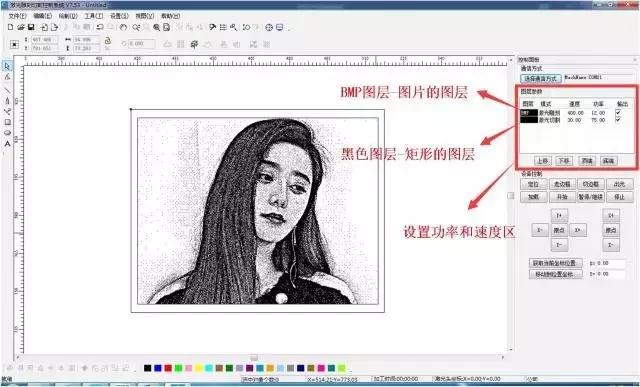Click the Save floppy disk icon

click(31, 27)
